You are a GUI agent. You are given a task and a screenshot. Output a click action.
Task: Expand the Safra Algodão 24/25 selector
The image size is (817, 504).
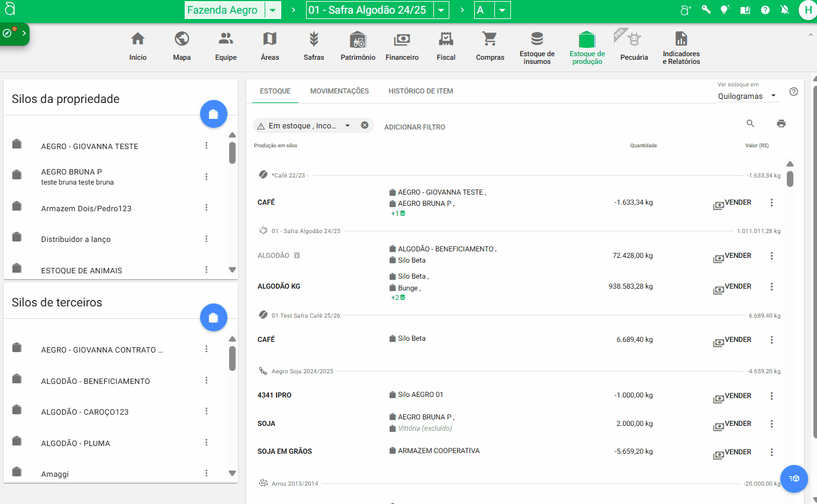[441, 10]
